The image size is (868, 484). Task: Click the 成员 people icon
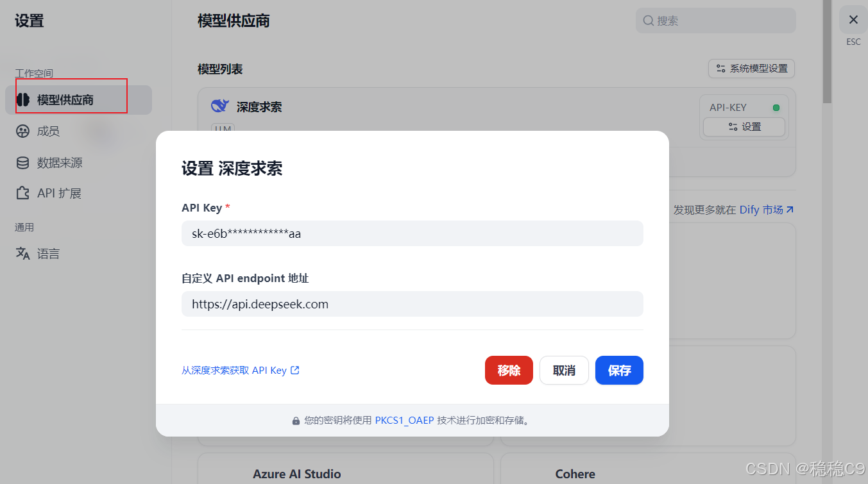point(23,131)
